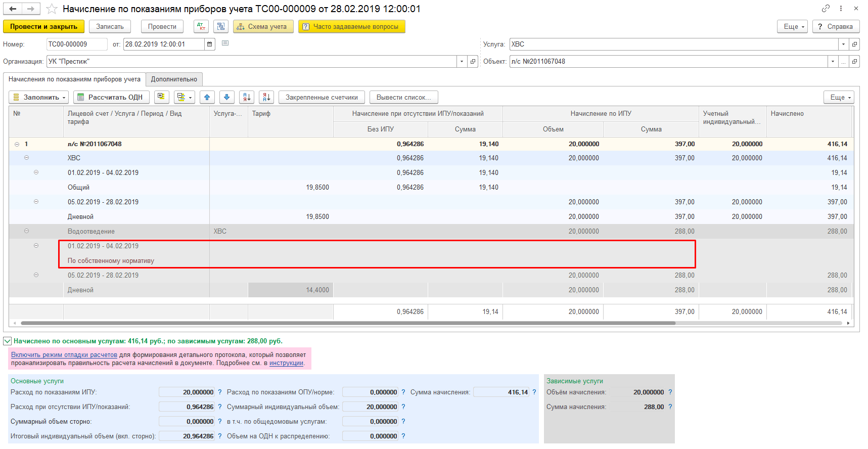Follow the 'Включить режим отладки расчетов' link
The height and width of the screenshot is (449, 868).
(64, 355)
